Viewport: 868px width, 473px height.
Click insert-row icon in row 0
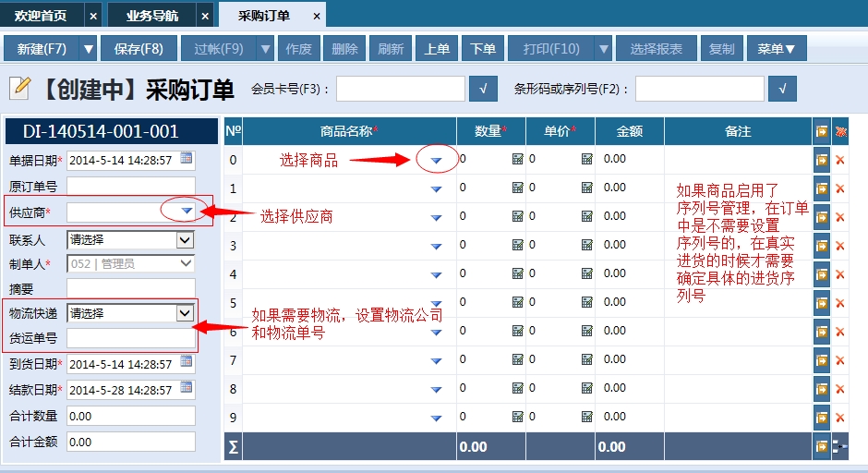[x=822, y=160]
